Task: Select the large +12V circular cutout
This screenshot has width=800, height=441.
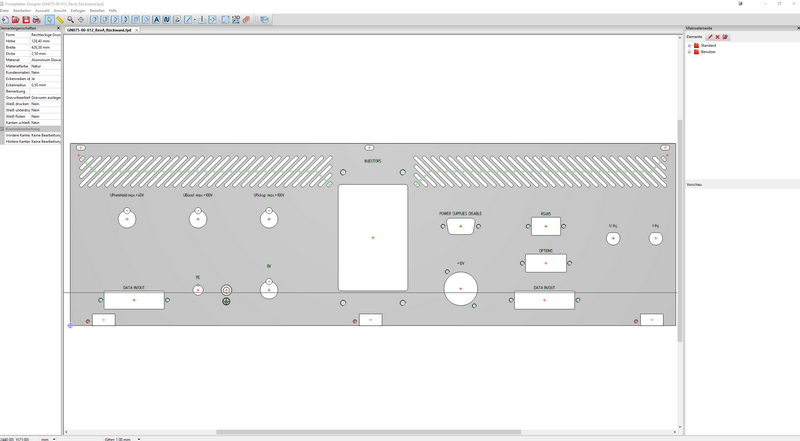Action: pyautogui.click(x=461, y=288)
